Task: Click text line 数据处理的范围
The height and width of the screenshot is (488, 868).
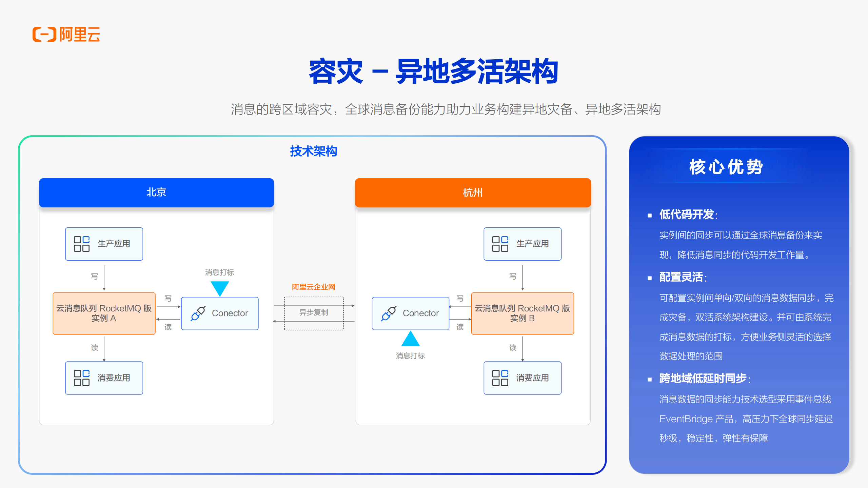Action: click(x=691, y=356)
